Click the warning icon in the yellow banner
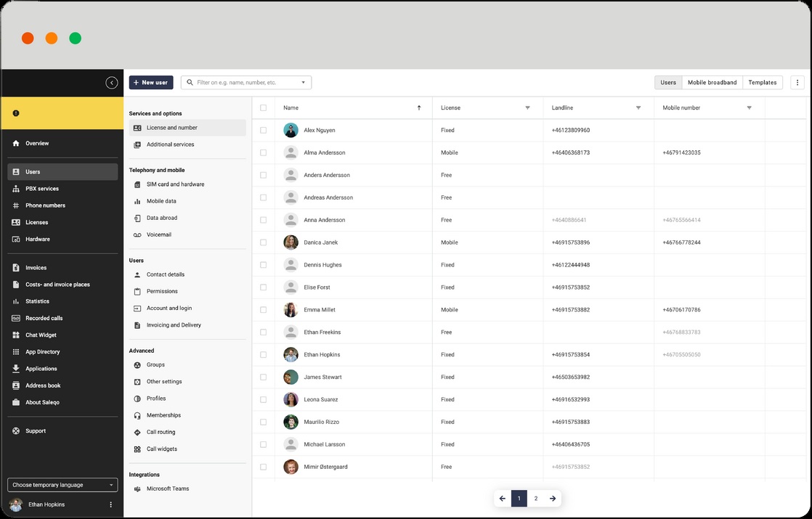 pyautogui.click(x=16, y=113)
